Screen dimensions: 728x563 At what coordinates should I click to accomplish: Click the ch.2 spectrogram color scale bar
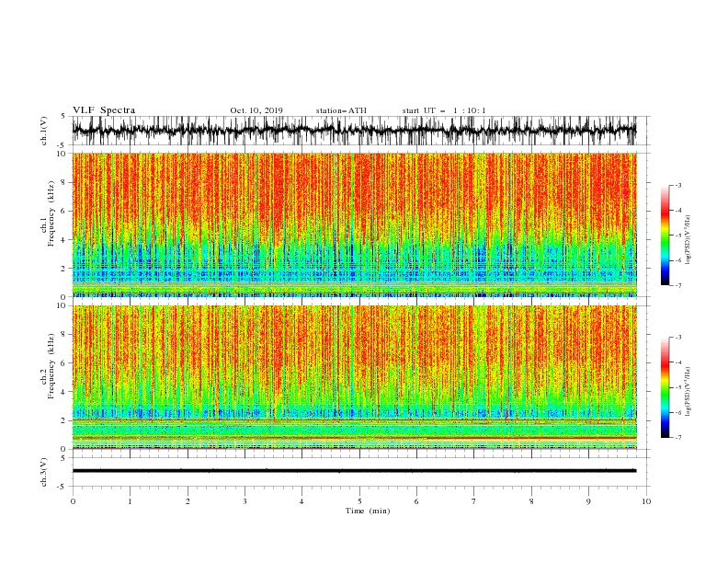click(665, 387)
